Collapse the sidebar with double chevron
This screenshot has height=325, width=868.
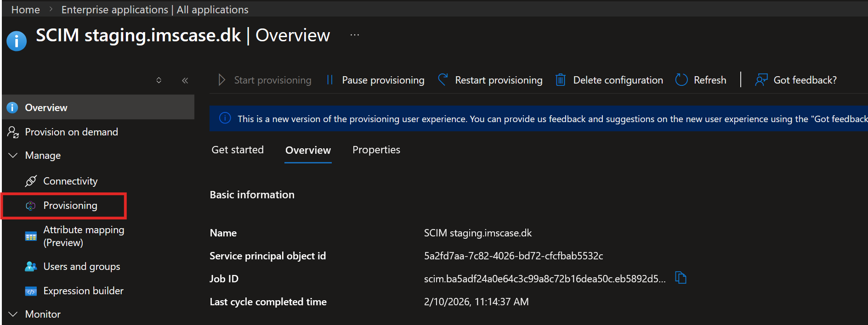point(185,80)
